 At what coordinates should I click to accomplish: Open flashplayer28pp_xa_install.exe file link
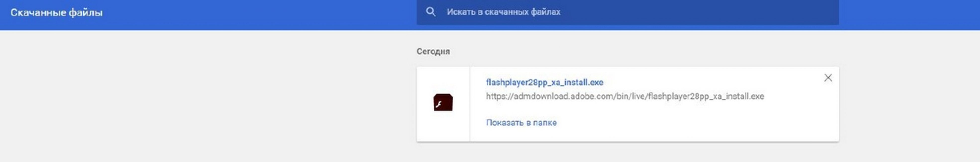544,82
